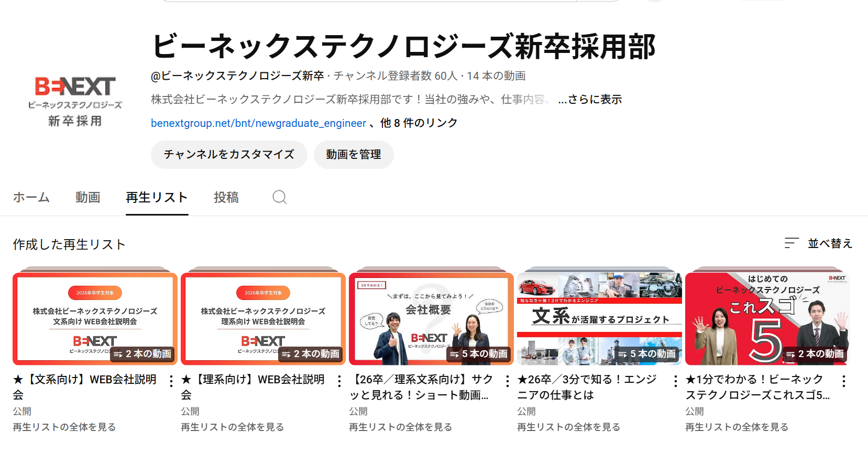868x452 pixels.
Task: View full playlist for 理系向け WEB会社説明会
Action: [x=233, y=427]
